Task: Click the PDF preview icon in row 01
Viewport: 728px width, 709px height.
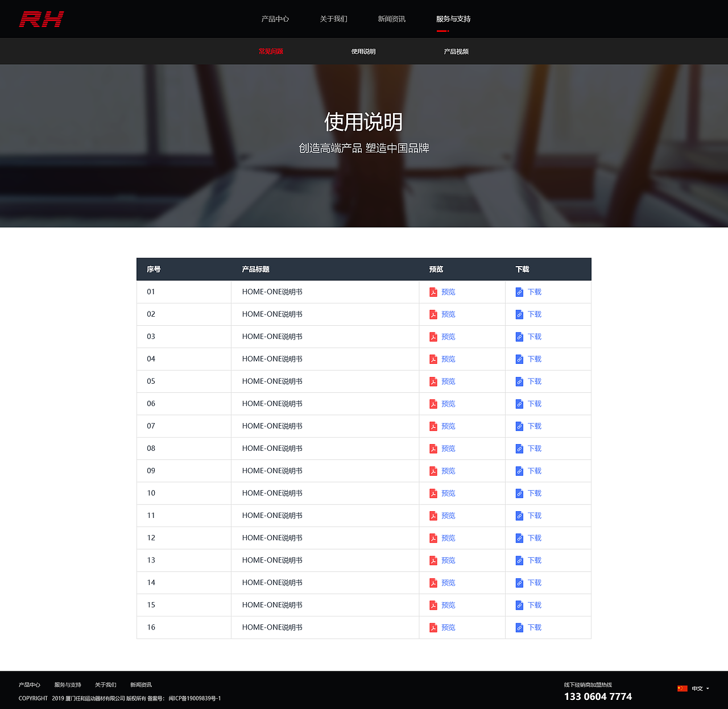Action: tap(433, 292)
